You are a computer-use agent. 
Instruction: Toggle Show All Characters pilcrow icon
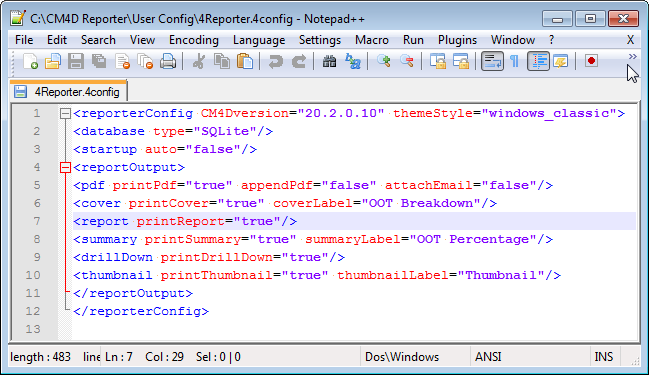pyautogui.click(x=514, y=61)
